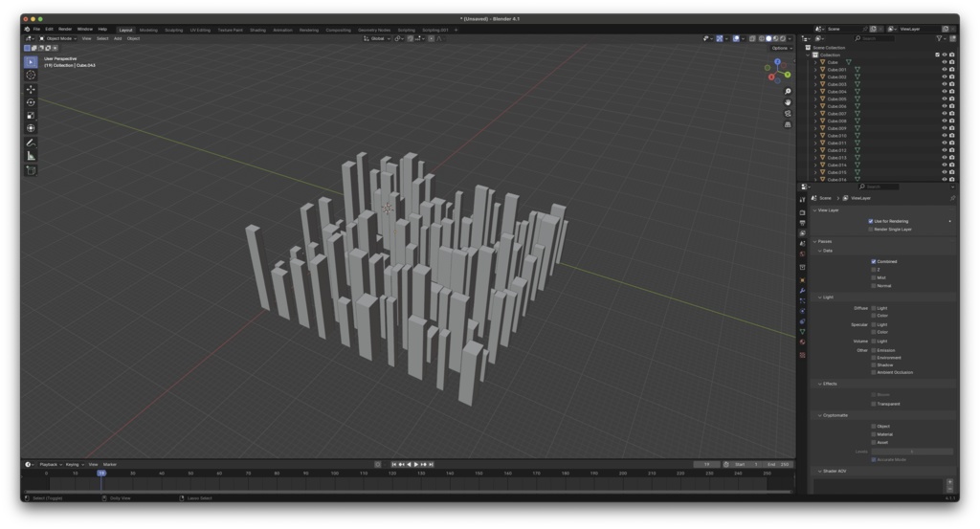Screen dimensions: 980x529
Task: Open the outliner filter funnel
Action: click(940, 38)
